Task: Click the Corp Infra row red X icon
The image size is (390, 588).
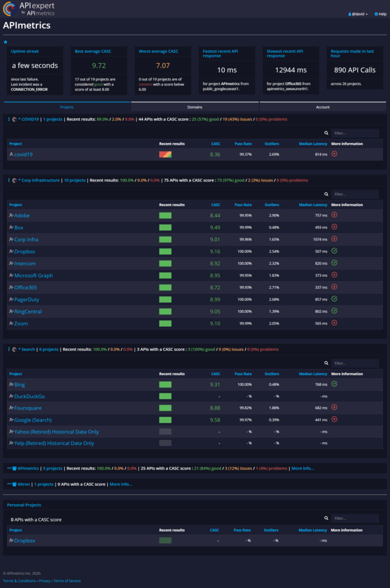Action: pos(334,239)
